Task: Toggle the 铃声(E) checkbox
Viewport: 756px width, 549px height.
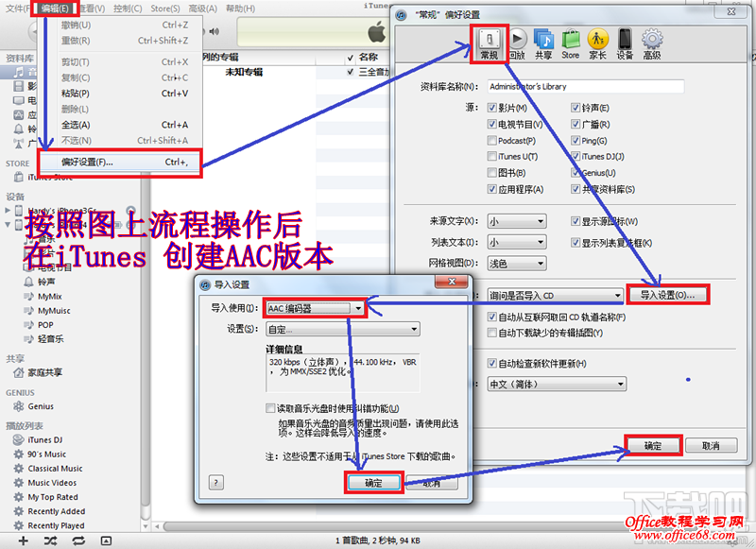Action: [576, 108]
